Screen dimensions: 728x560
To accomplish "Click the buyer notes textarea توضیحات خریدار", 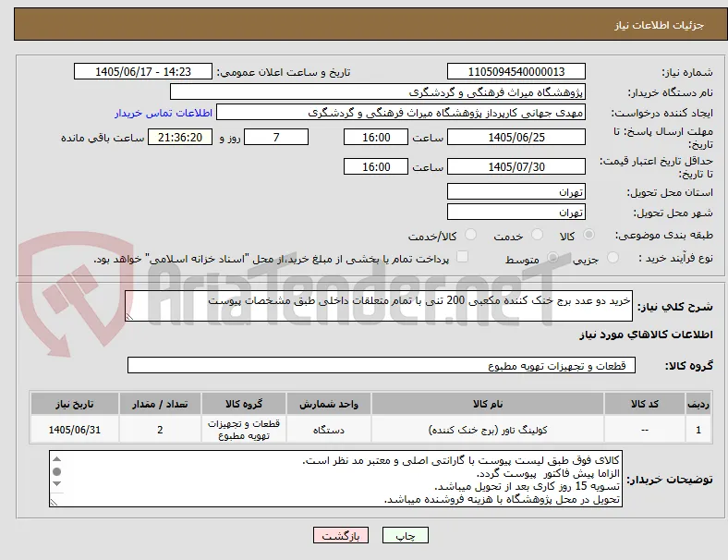I will coord(335,479).
